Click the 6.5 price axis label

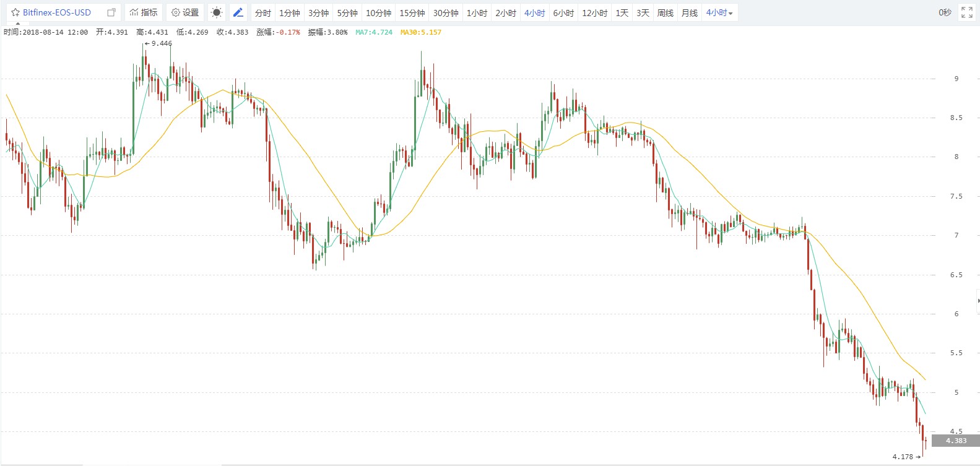coord(956,275)
